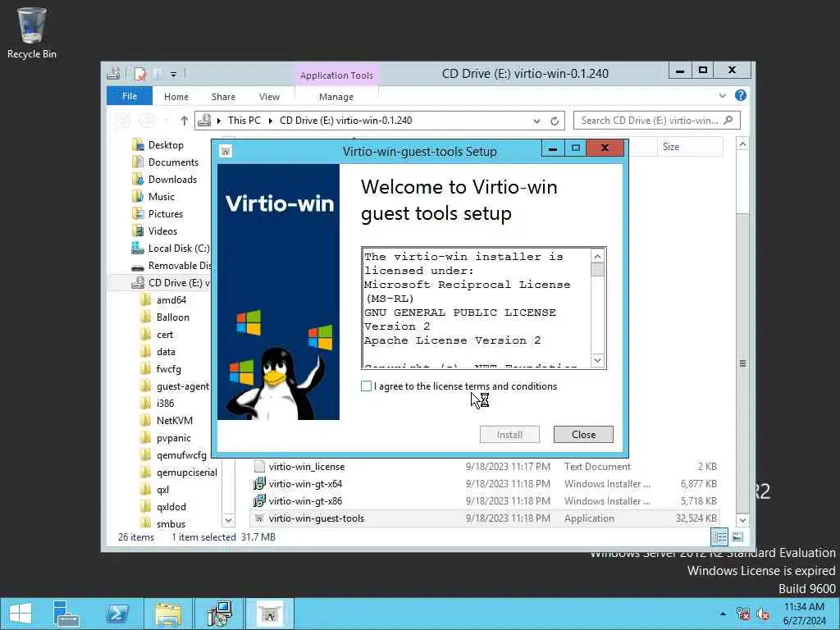The image size is (840, 630).
Task: Open the cert folder in tree
Action: click(164, 335)
